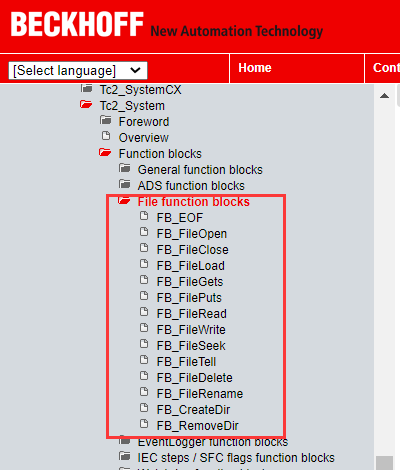Viewport: 400px width, 470px height.
Task: Click the page icon next to FB_FileTell
Action: tap(144, 360)
